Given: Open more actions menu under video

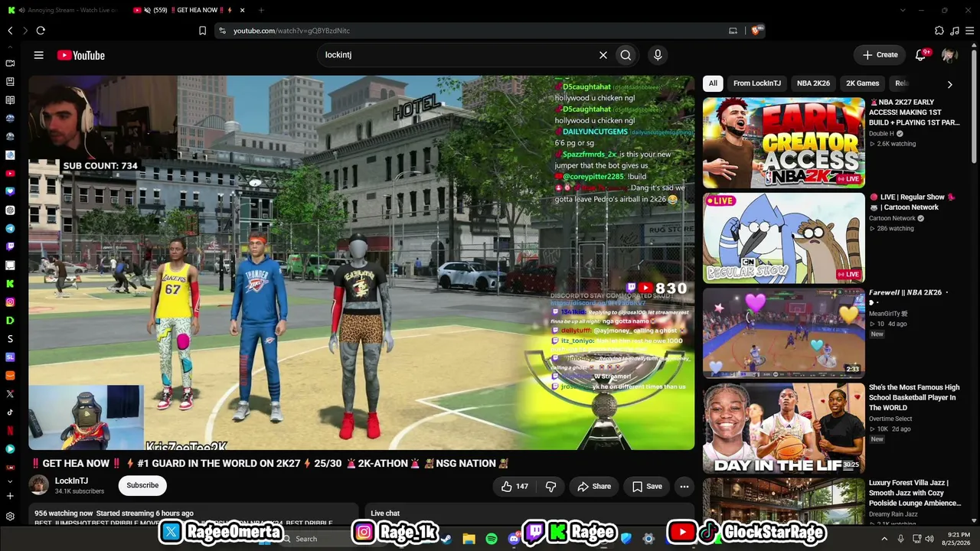Looking at the screenshot, I should point(684,486).
